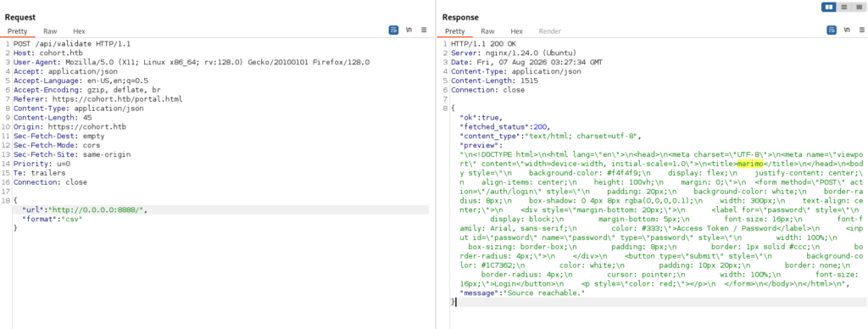Image resolution: width=868 pixels, height=329 pixels.
Task: Toggle show non-printable \n in Request panel
Action: (409, 31)
